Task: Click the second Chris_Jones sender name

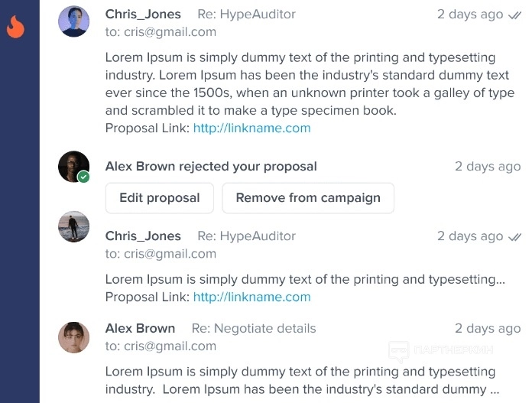Action: tap(143, 236)
